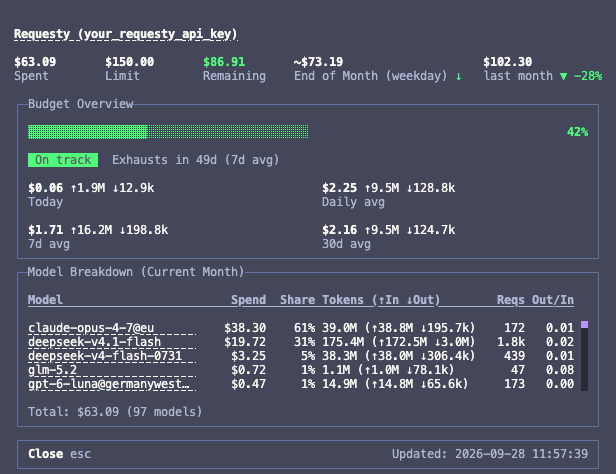The image size is (616, 474).
Task: Click the 42% budget percentage
Action: coord(578,132)
